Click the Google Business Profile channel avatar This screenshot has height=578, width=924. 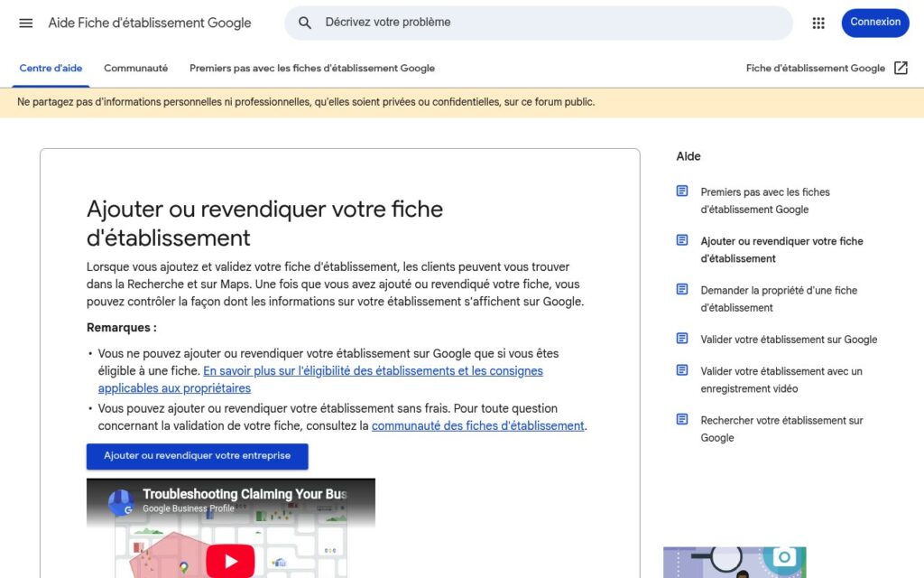coord(121,502)
